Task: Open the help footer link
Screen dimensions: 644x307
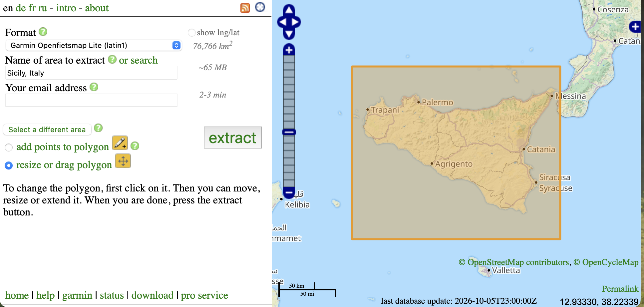Action: tap(46, 295)
